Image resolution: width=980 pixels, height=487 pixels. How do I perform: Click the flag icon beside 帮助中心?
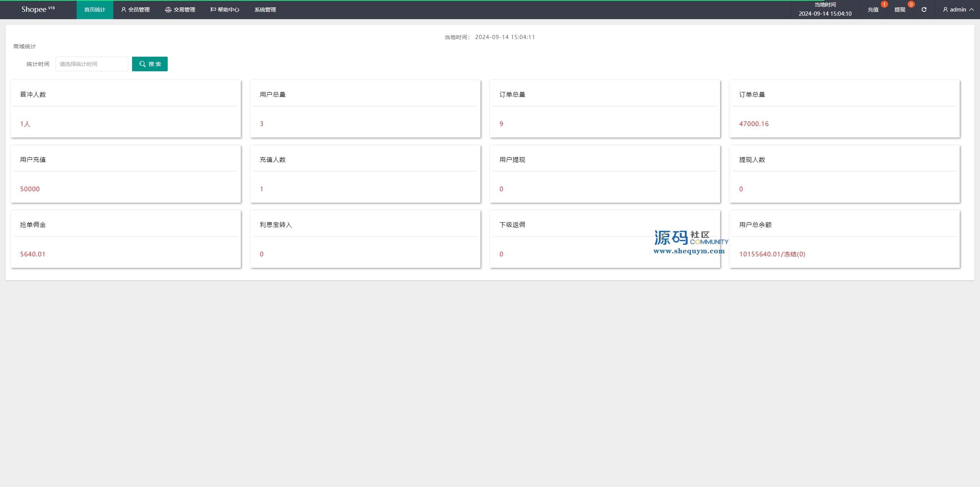pos(213,10)
